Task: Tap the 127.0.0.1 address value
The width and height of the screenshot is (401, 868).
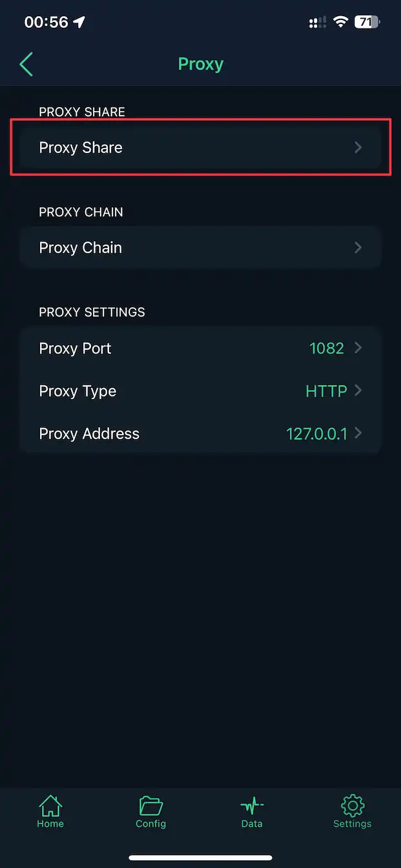Action: [x=316, y=433]
